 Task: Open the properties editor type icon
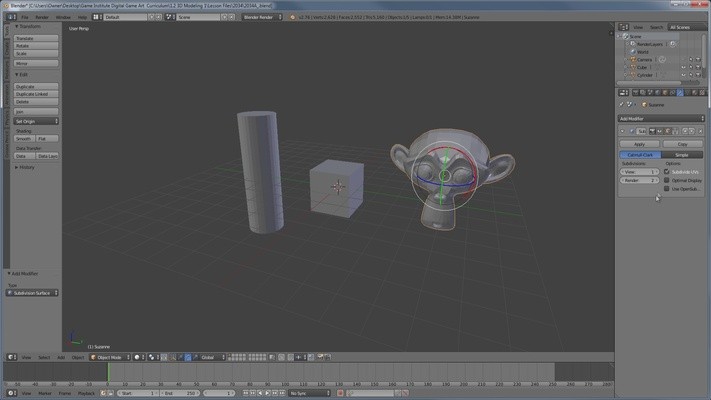coord(624,93)
